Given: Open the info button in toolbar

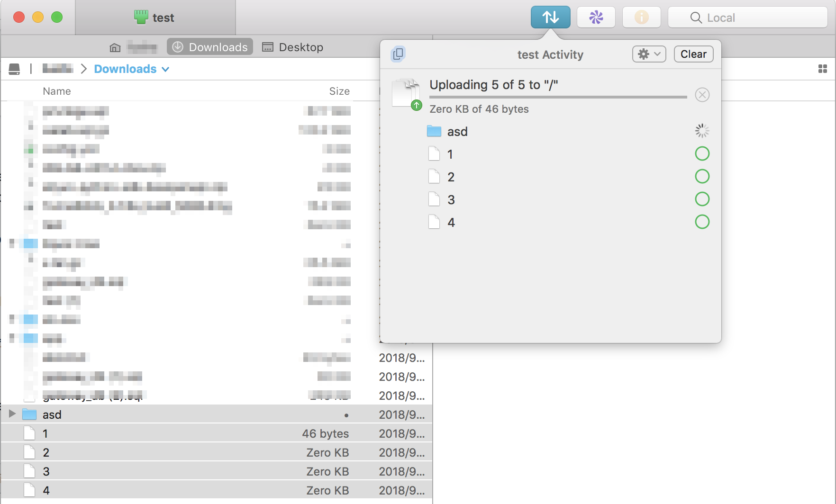Looking at the screenshot, I should [x=641, y=18].
